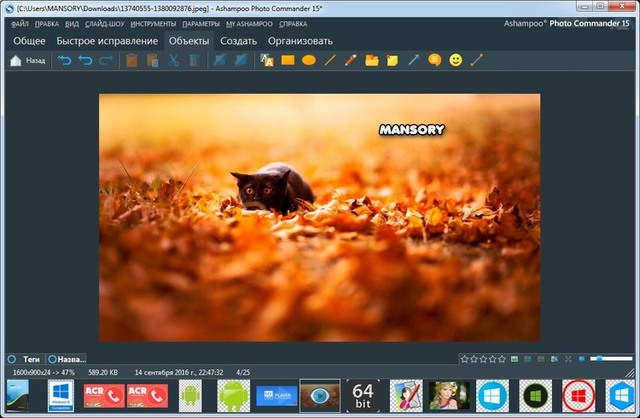Select the smiley face clipart tool
Screen dimensions: 640x418
(456, 61)
